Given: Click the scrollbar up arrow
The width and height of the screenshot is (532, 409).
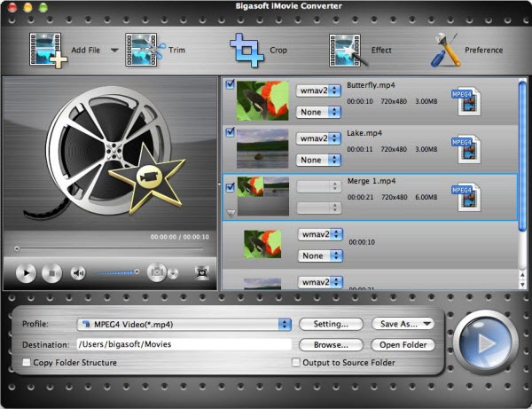Looking at the screenshot, I should click(x=523, y=275).
